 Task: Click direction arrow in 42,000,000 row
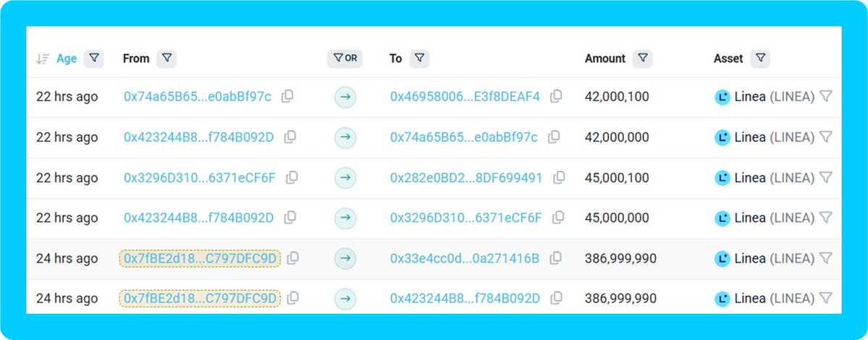pyautogui.click(x=345, y=137)
